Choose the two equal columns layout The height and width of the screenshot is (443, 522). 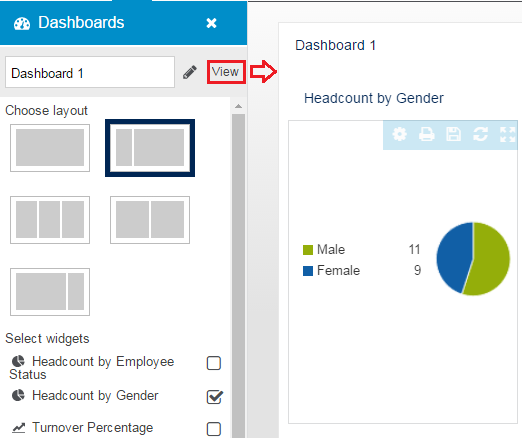click(x=150, y=220)
